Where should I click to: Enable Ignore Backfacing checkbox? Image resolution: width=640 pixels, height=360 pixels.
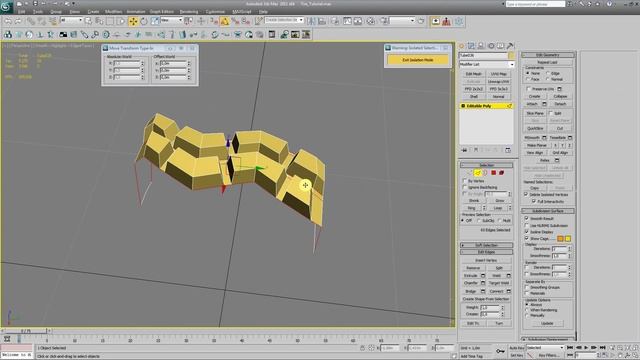[x=464, y=187]
